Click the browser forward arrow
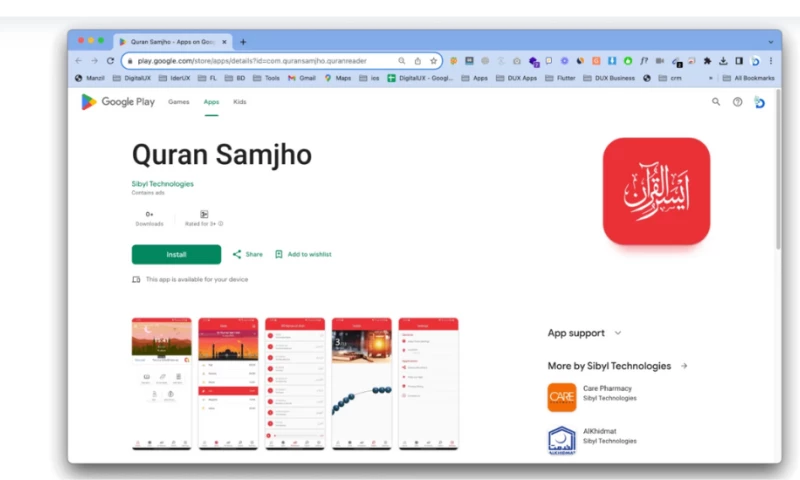 (94, 61)
